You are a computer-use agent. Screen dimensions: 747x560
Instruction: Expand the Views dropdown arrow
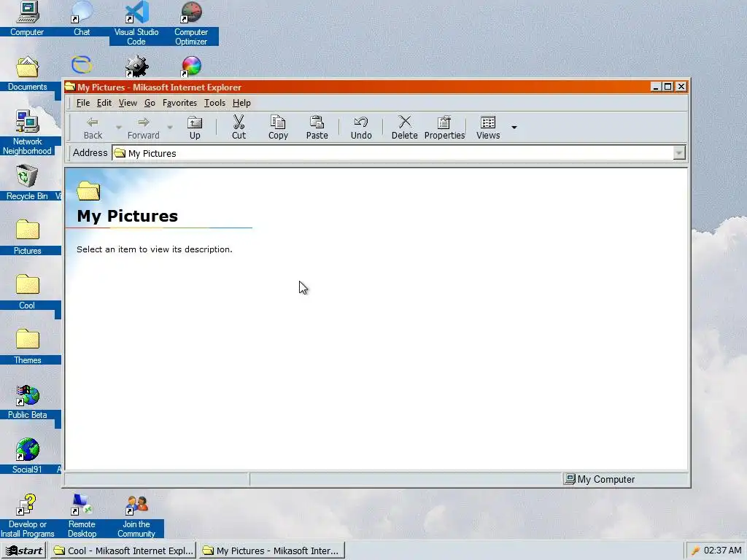(x=514, y=128)
